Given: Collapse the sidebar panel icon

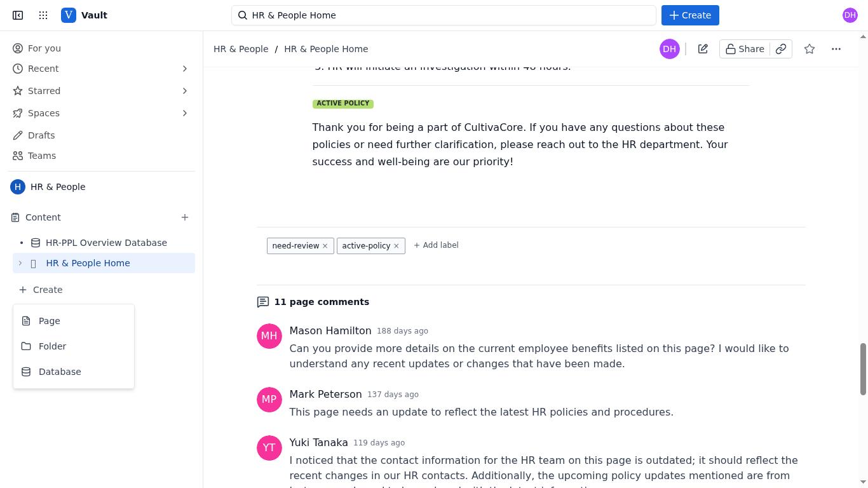Looking at the screenshot, I should click(18, 15).
